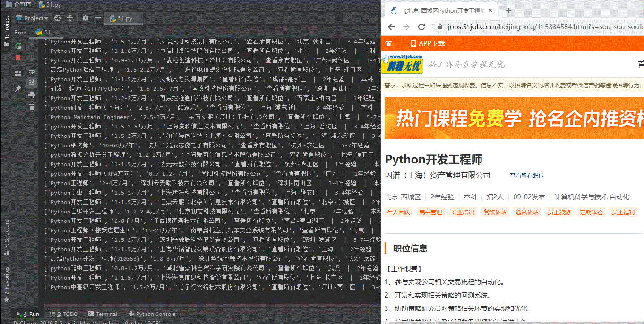Print the Run console output
Viewport: 644px width, 324px height.
pyautogui.click(x=32, y=95)
